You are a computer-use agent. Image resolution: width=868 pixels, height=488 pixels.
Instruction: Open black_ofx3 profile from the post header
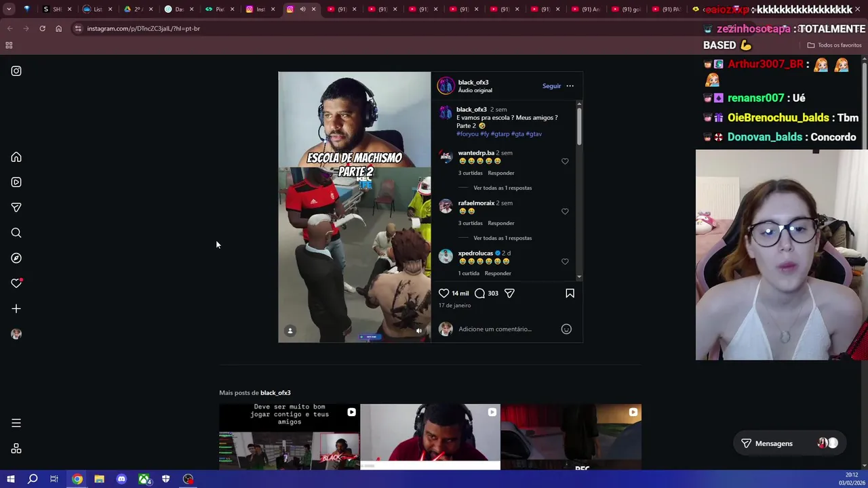(473, 83)
